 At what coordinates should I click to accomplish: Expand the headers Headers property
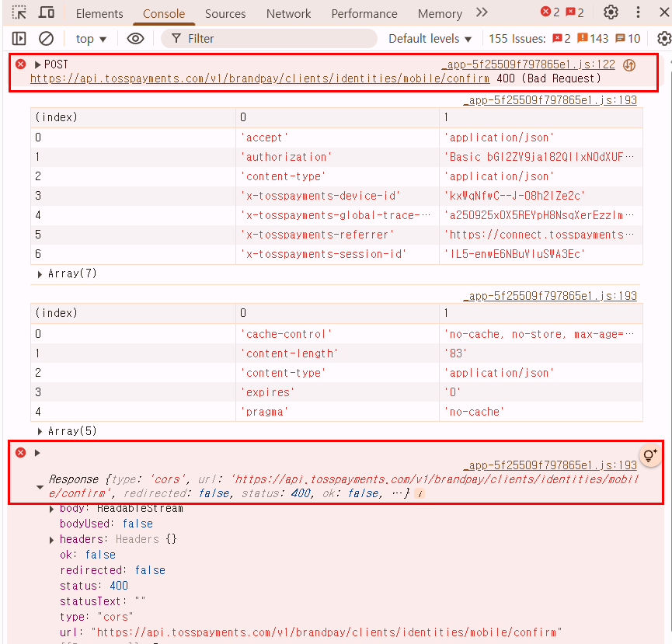[x=51, y=540]
